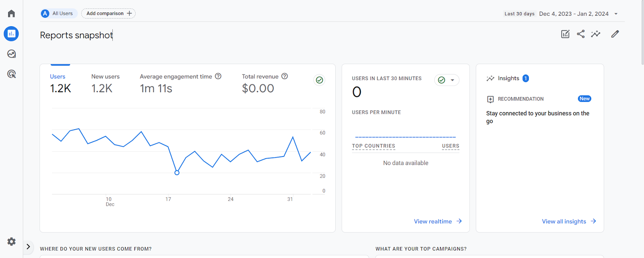Image resolution: width=644 pixels, height=258 pixels.
Task: Click the Reports snapshot title
Action: [x=76, y=35]
